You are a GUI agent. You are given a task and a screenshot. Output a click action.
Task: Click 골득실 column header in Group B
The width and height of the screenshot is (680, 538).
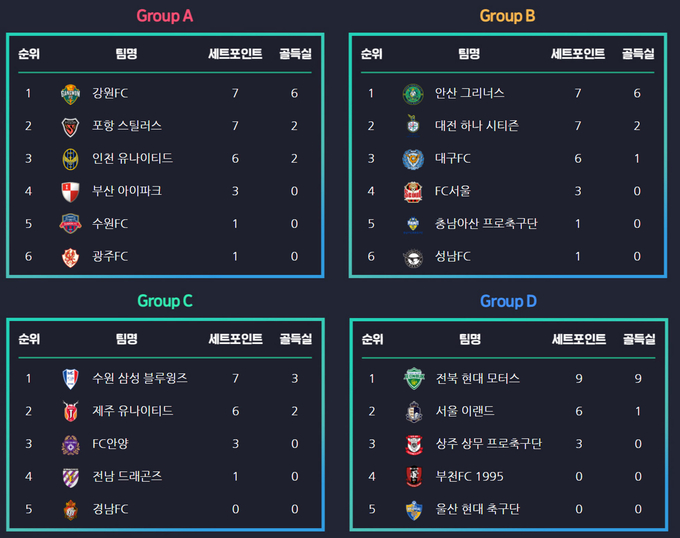coord(638,54)
